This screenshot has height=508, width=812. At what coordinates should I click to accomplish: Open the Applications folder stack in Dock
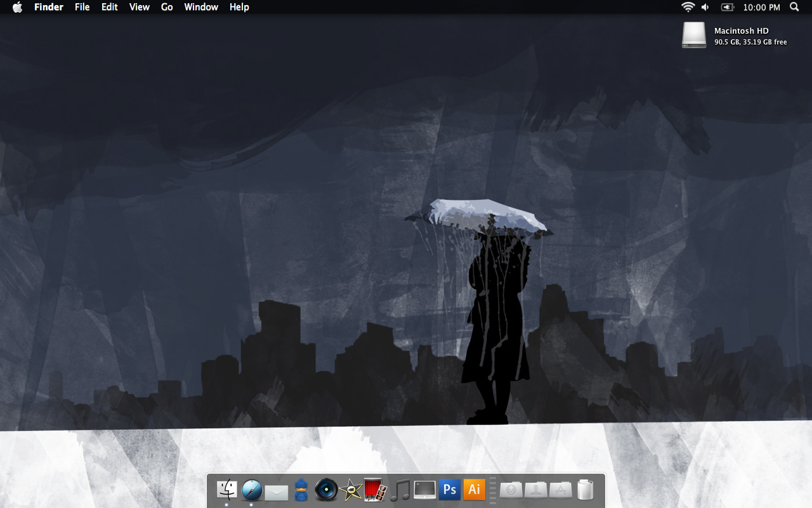[561, 490]
